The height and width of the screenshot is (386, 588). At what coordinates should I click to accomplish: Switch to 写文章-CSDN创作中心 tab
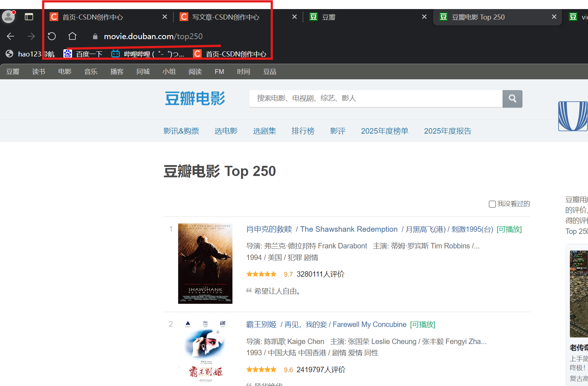(x=226, y=17)
